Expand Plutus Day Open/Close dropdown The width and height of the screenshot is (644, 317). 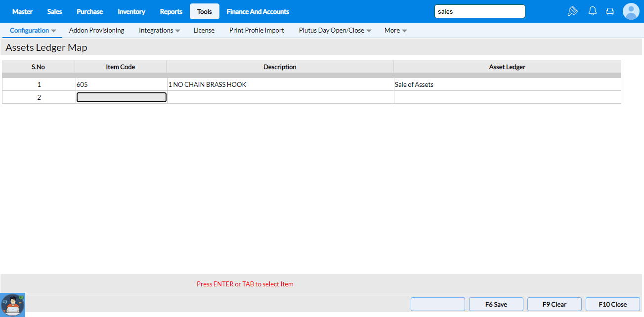point(335,30)
